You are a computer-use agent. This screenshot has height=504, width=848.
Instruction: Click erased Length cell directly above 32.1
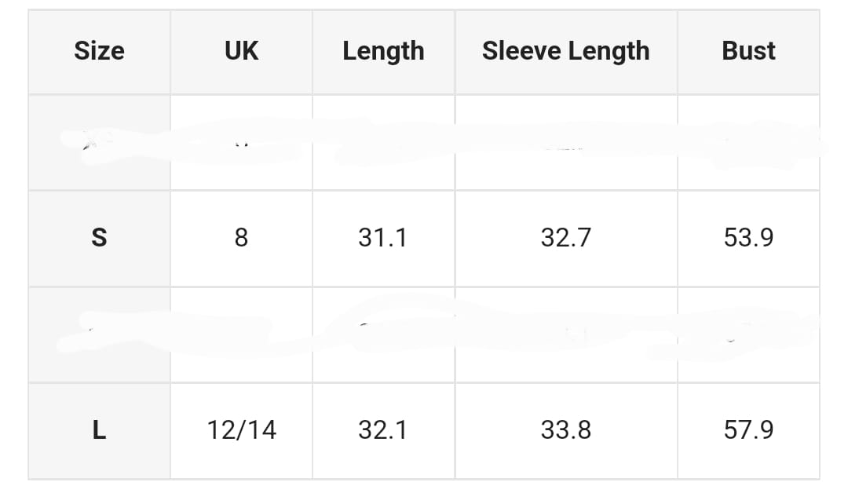click(x=383, y=334)
